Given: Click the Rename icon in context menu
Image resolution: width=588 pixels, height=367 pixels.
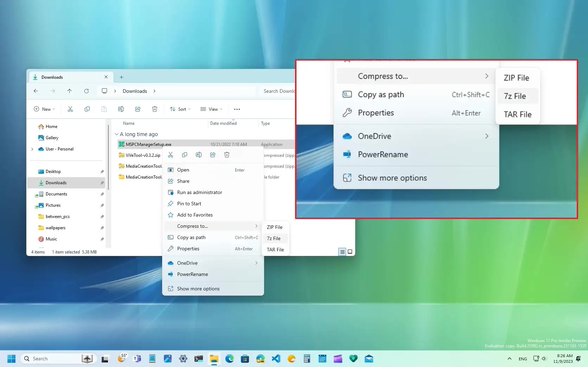Looking at the screenshot, I should [199, 155].
